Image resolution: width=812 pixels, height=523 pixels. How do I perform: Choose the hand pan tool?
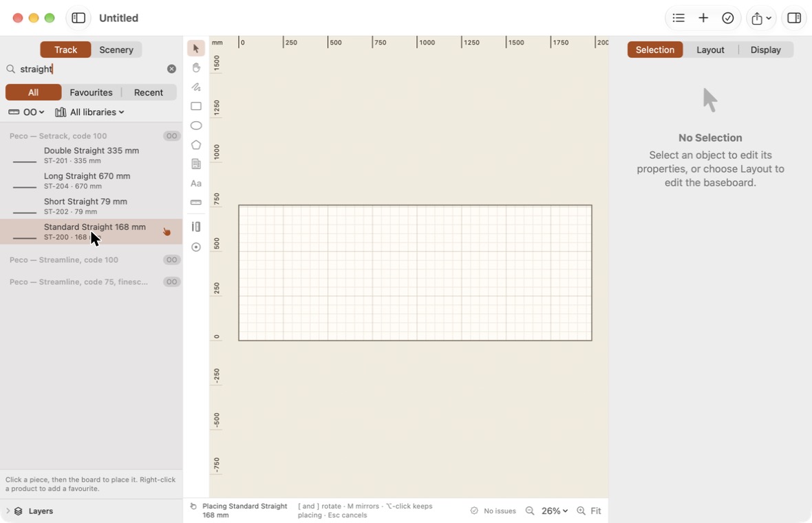(x=195, y=67)
